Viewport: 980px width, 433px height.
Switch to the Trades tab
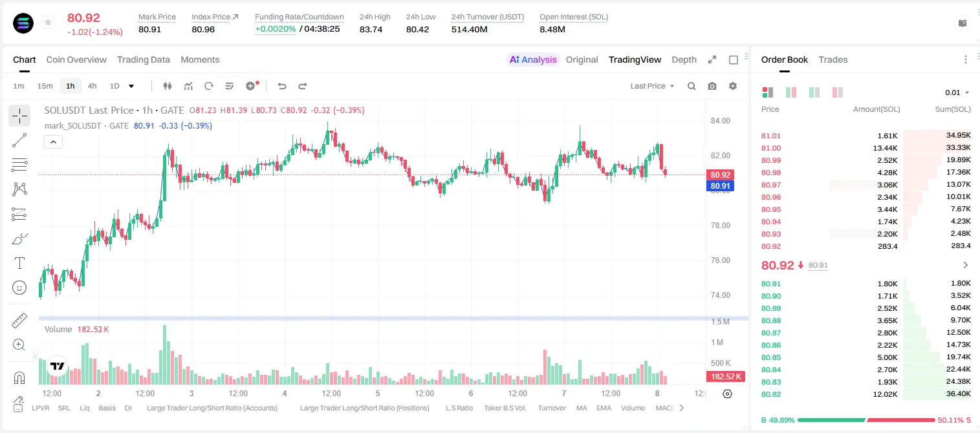click(x=833, y=59)
